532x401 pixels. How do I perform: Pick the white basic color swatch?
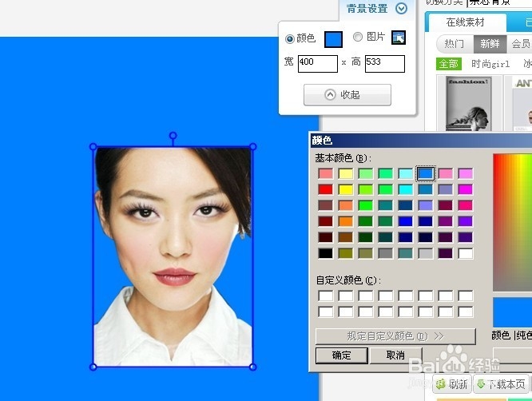[466, 253]
